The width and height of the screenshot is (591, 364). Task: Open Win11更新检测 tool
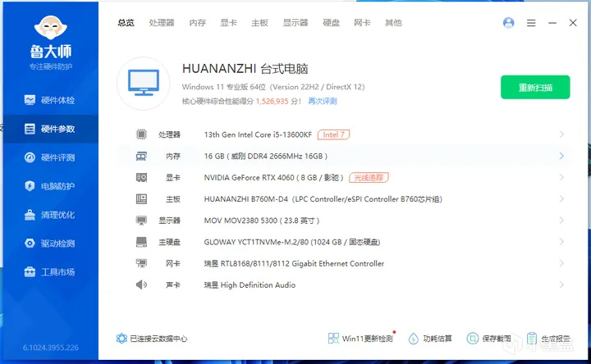[360, 339]
